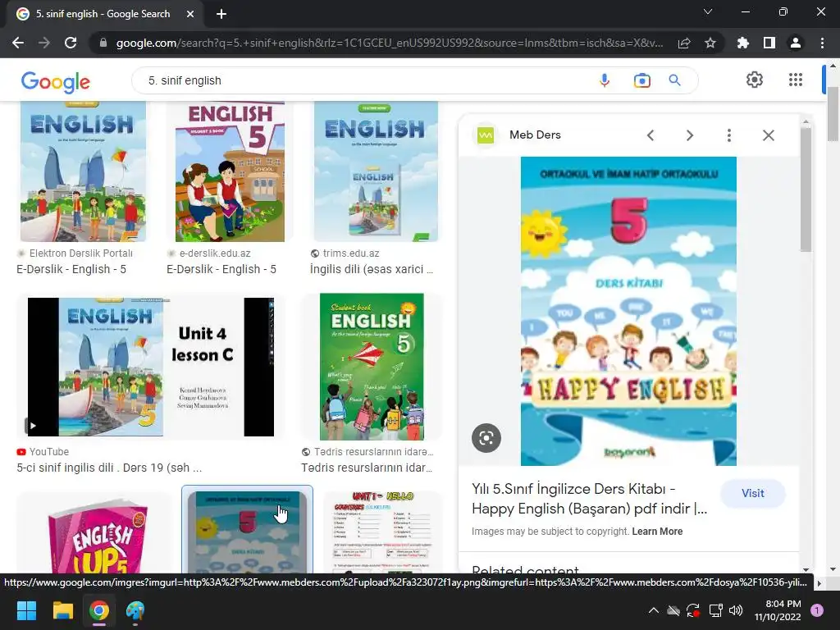Open Google quick settings gear
840x630 pixels.
tap(755, 80)
